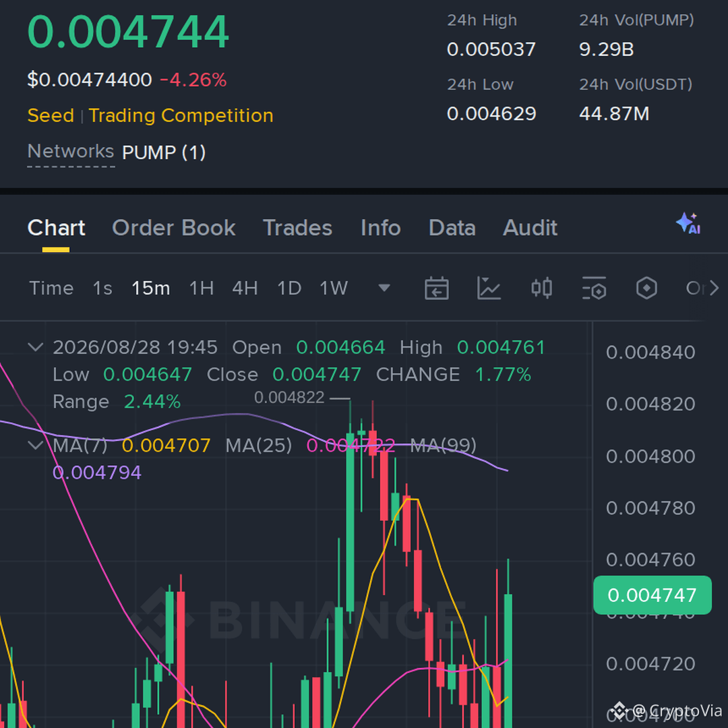Show more toolbar items with right arrow
The height and width of the screenshot is (728, 728).
(714, 289)
